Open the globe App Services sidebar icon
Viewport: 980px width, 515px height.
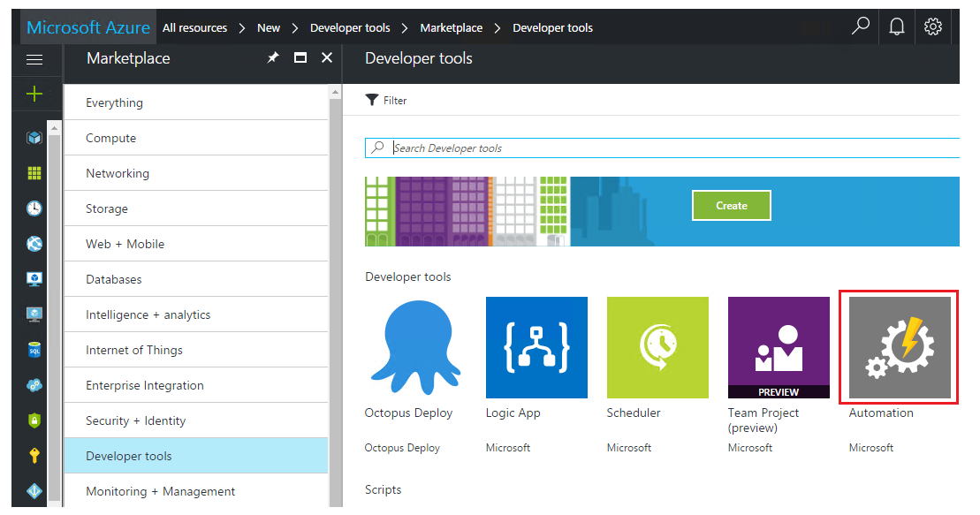coord(34,244)
